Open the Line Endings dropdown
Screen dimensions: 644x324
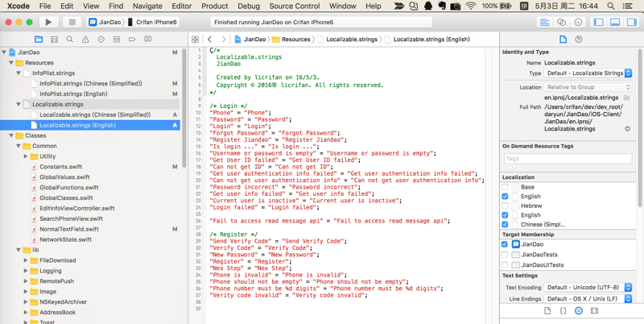click(x=588, y=298)
